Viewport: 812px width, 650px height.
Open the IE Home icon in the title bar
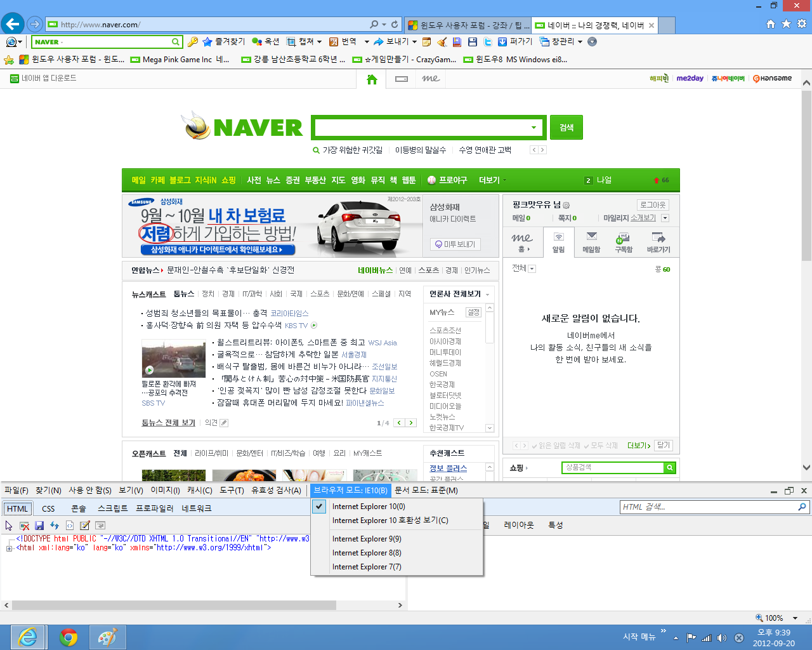(770, 24)
